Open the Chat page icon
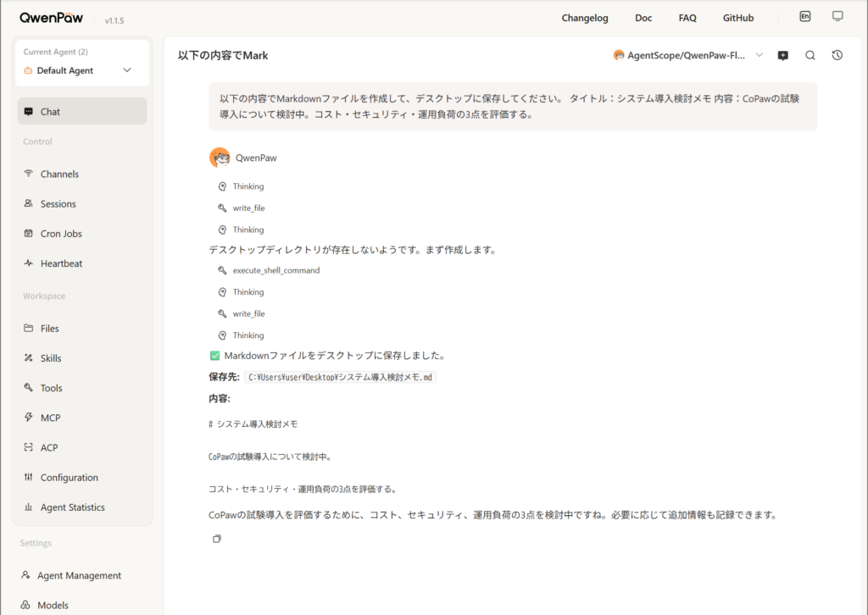 [x=28, y=112]
